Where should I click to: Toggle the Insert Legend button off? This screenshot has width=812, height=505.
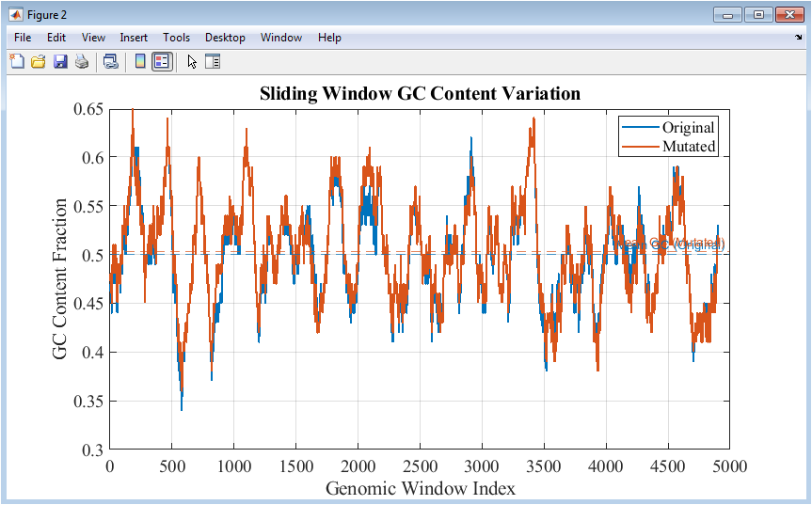pyautogui.click(x=161, y=62)
